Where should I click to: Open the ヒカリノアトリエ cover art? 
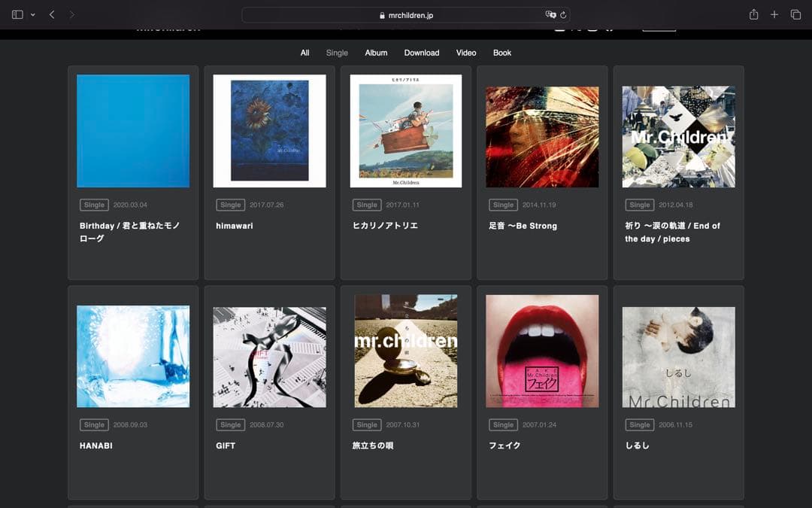(406, 131)
